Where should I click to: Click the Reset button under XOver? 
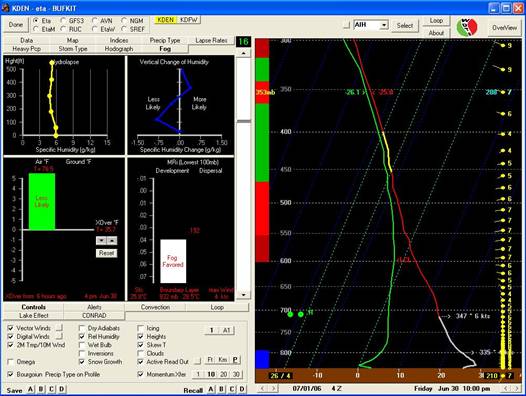107,253
